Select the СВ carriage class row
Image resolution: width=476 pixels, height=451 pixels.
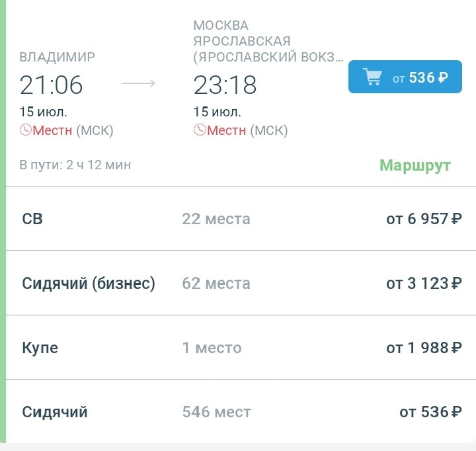coord(241,218)
